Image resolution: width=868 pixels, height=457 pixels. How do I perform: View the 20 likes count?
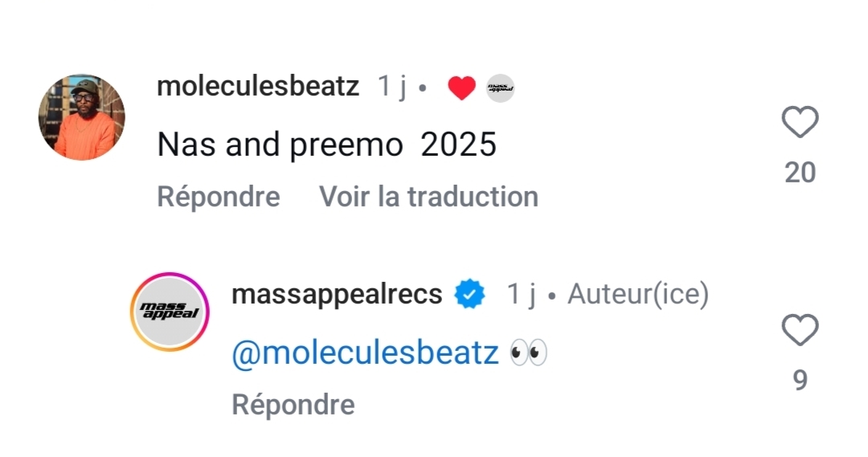coord(800,172)
